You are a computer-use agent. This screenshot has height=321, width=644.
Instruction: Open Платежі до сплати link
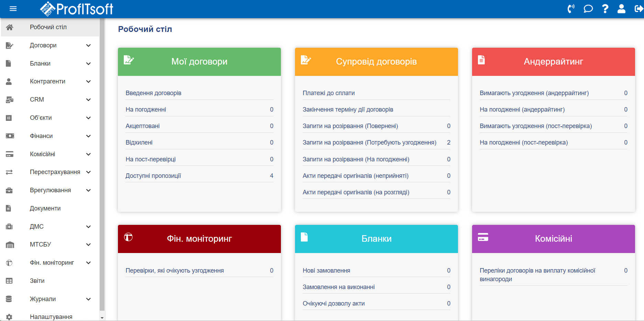click(328, 93)
